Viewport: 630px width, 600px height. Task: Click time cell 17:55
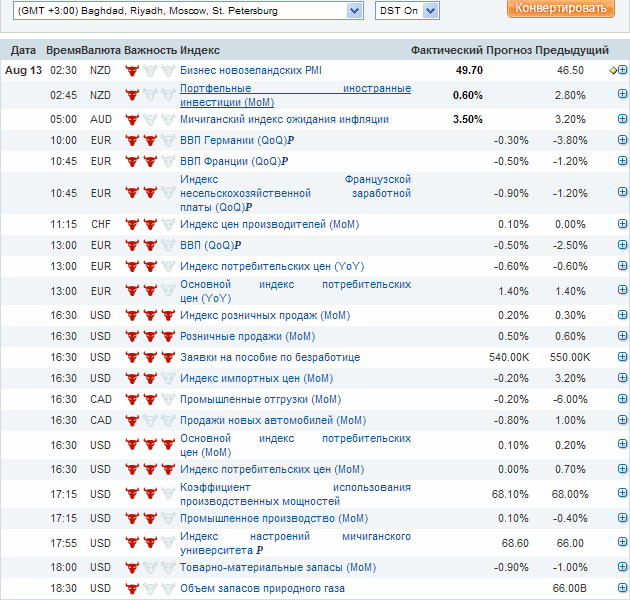point(63,543)
